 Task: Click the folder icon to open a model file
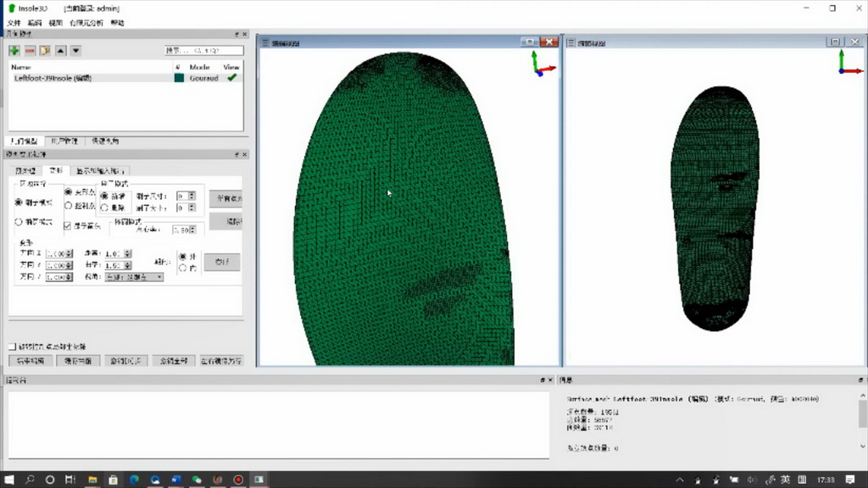[x=46, y=51]
